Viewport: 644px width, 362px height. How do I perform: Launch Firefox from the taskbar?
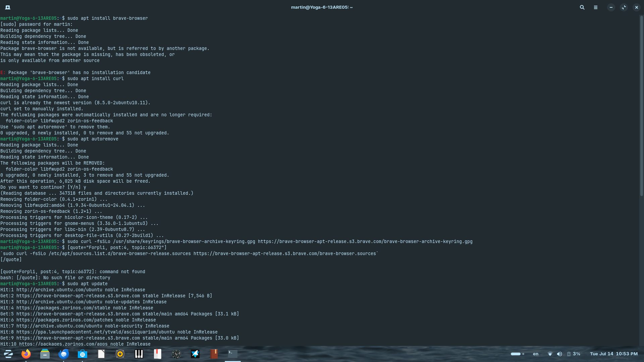[x=26, y=354]
